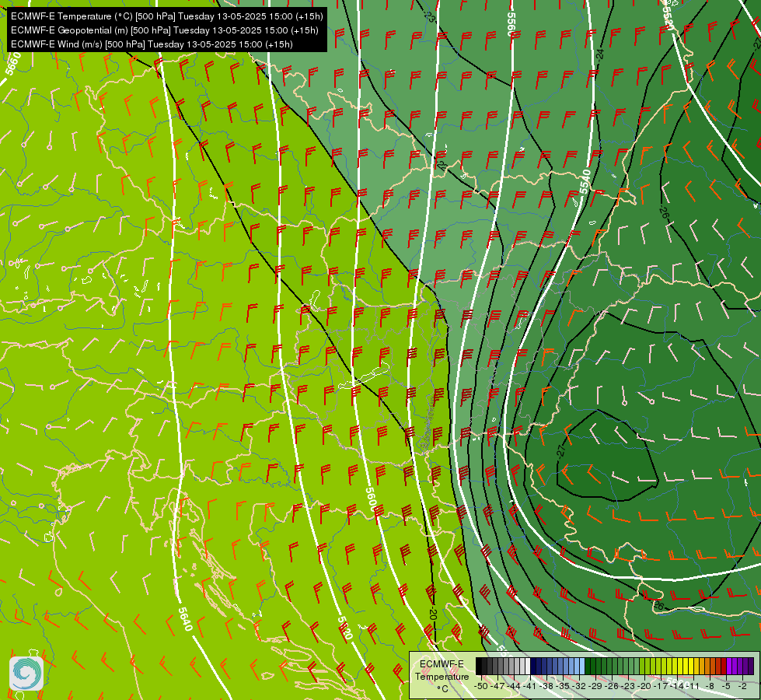
Task: Click the -11 value on legend scale
Action: pos(692,686)
